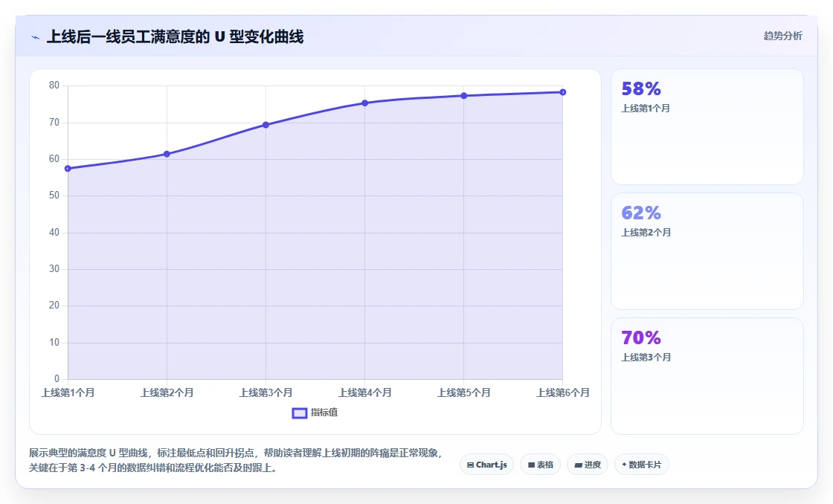Click the 指标值 legend text
The width and height of the screenshot is (833, 504).
(324, 413)
